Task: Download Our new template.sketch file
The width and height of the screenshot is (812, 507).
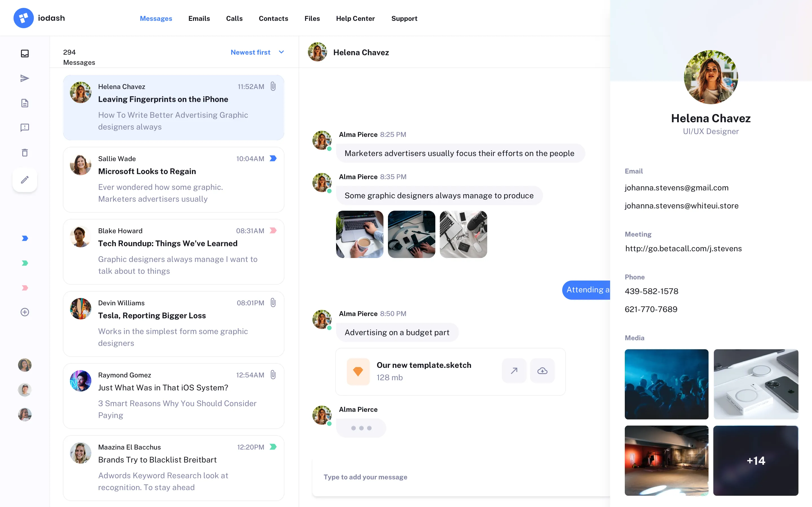Action: (x=542, y=370)
